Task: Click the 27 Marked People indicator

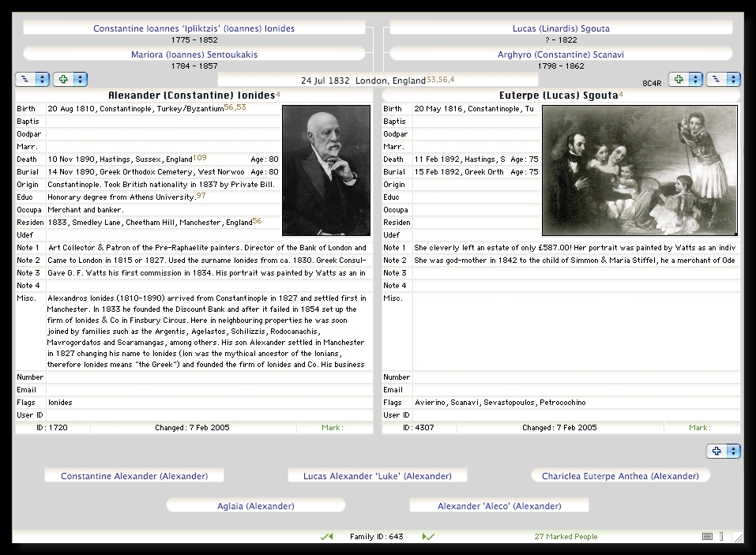Action: click(566, 537)
